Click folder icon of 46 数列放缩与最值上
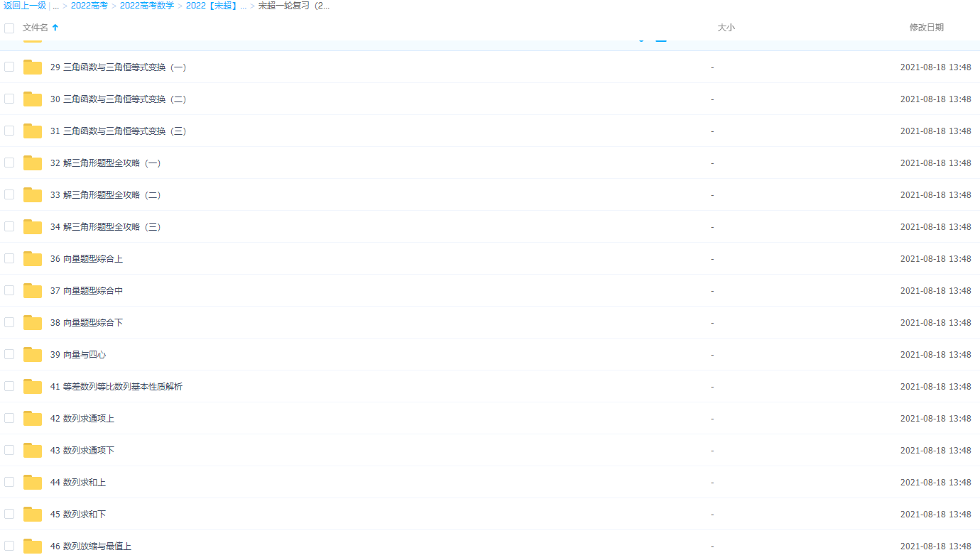The width and height of the screenshot is (980, 555). (33, 546)
